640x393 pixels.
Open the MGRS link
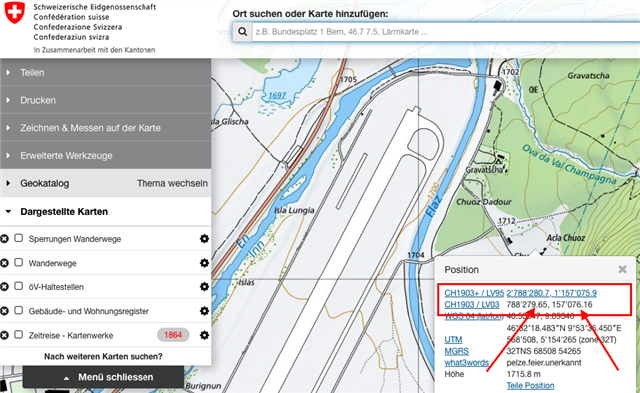(x=456, y=351)
